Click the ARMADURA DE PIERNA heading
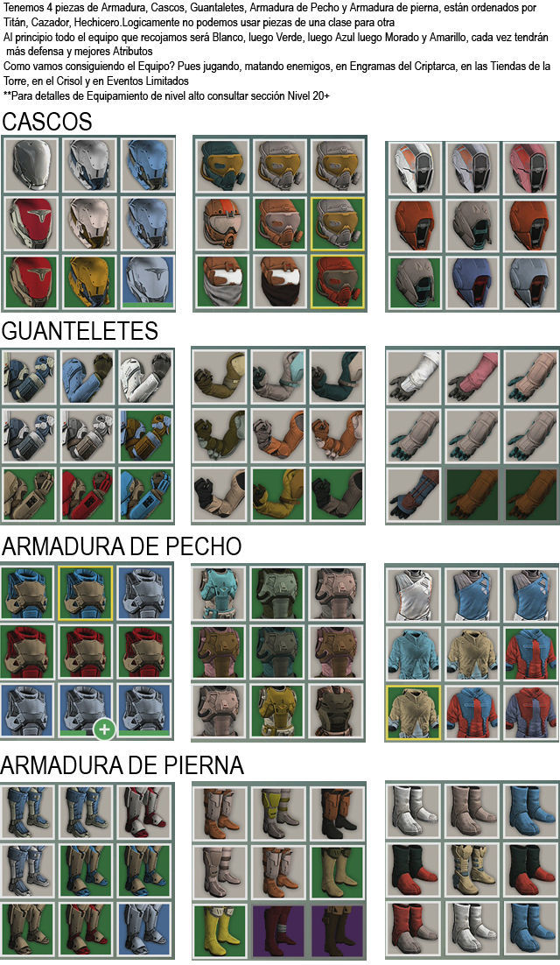 coord(122,765)
